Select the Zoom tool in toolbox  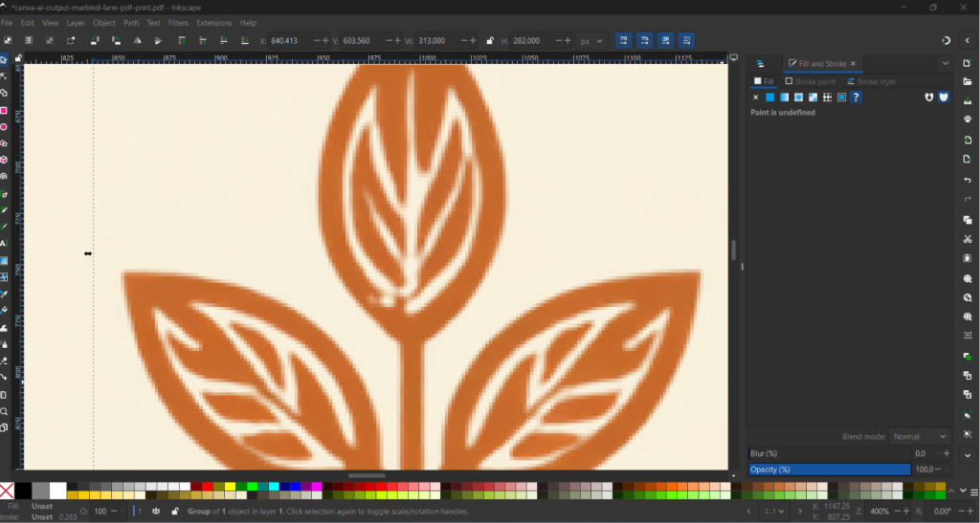[x=4, y=411]
